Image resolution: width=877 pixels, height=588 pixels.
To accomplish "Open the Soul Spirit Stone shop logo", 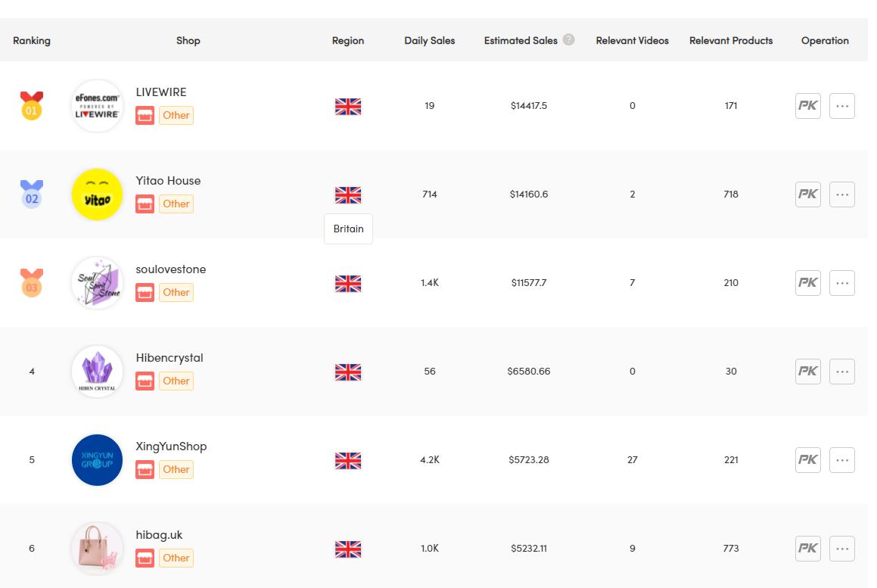I will [98, 282].
